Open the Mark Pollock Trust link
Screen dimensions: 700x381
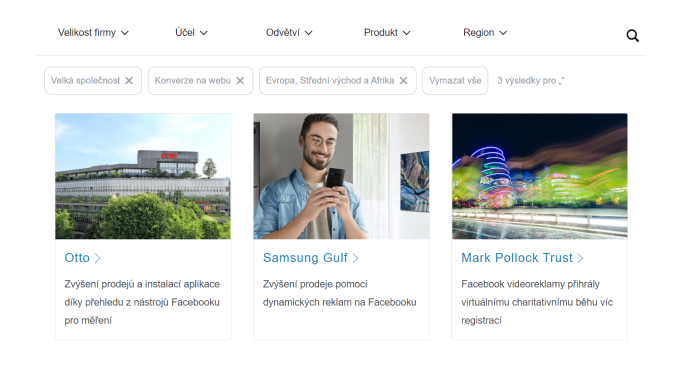[x=517, y=258]
